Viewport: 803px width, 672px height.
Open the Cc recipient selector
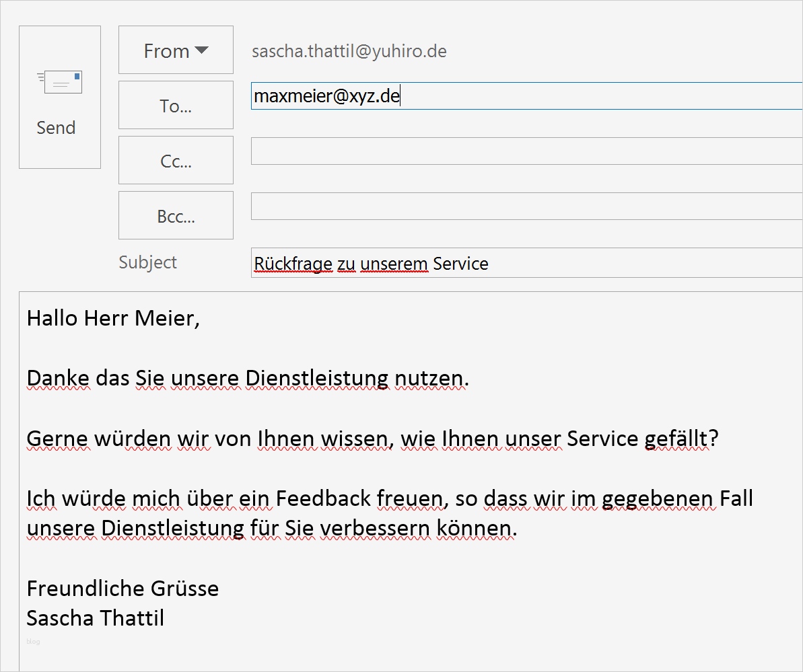[175, 160]
